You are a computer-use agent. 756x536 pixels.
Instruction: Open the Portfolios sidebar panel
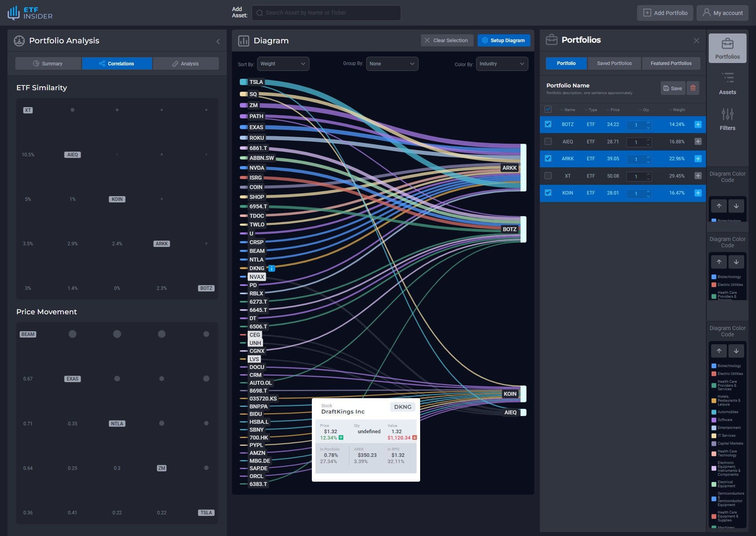[x=727, y=48]
